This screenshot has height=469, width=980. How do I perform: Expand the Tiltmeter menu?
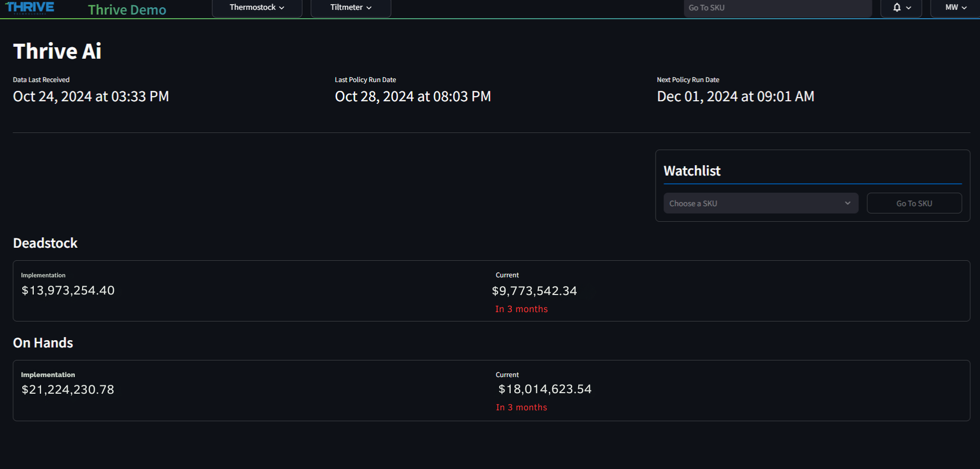pyautogui.click(x=351, y=8)
